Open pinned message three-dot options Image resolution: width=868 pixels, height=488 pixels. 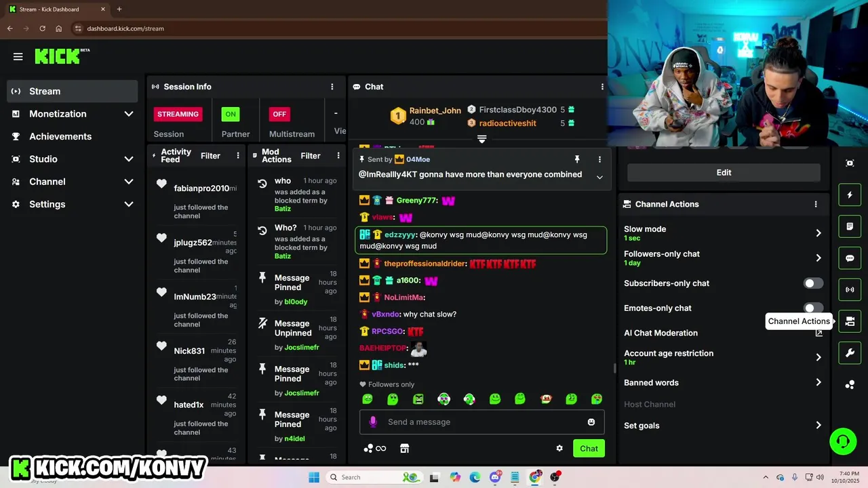[x=599, y=159]
